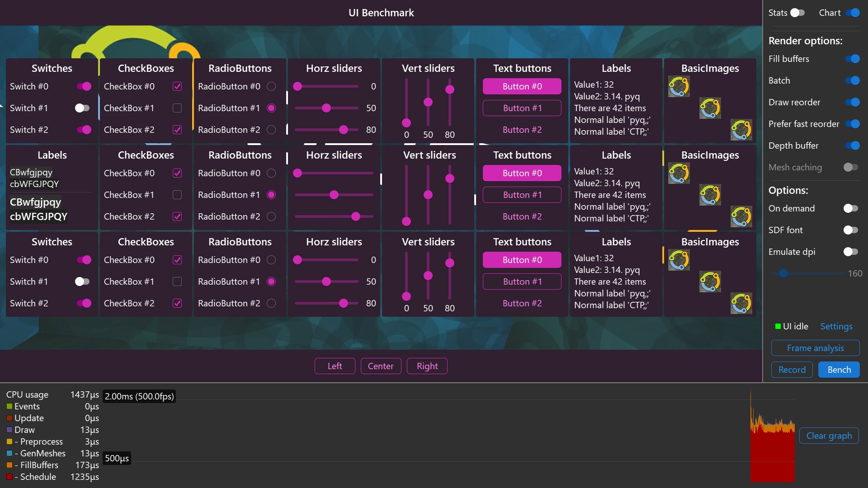Click the Frame analysis button
The width and height of the screenshot is (868, 488).
(x=815, y=348)
